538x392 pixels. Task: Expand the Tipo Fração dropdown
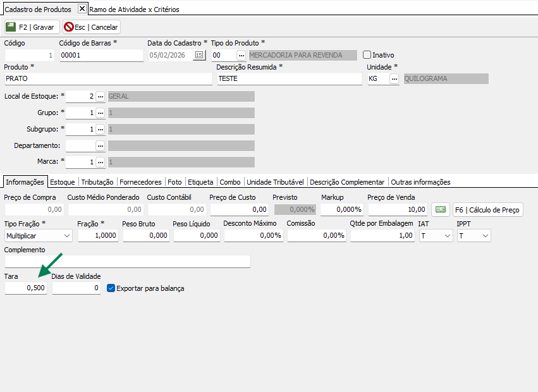[67, 235]
